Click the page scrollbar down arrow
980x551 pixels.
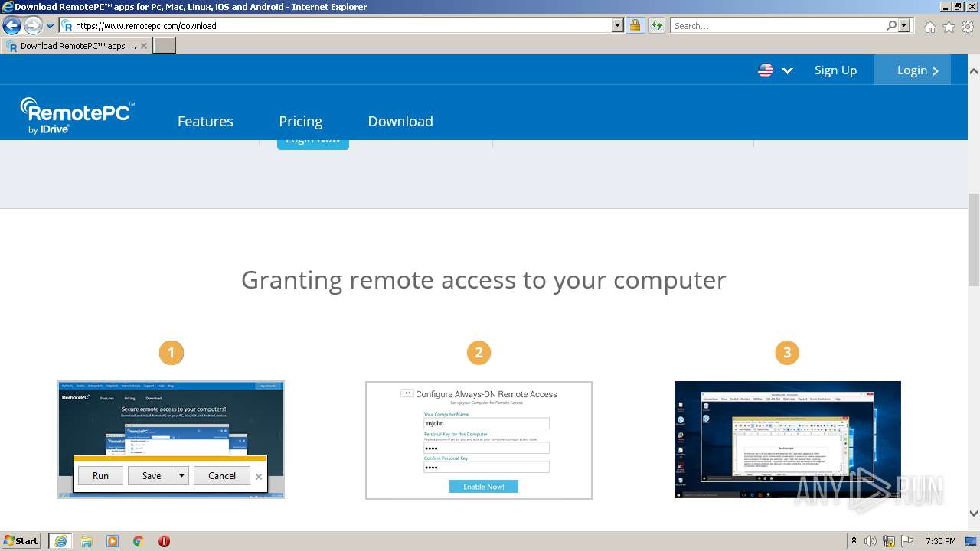[973, 514]
